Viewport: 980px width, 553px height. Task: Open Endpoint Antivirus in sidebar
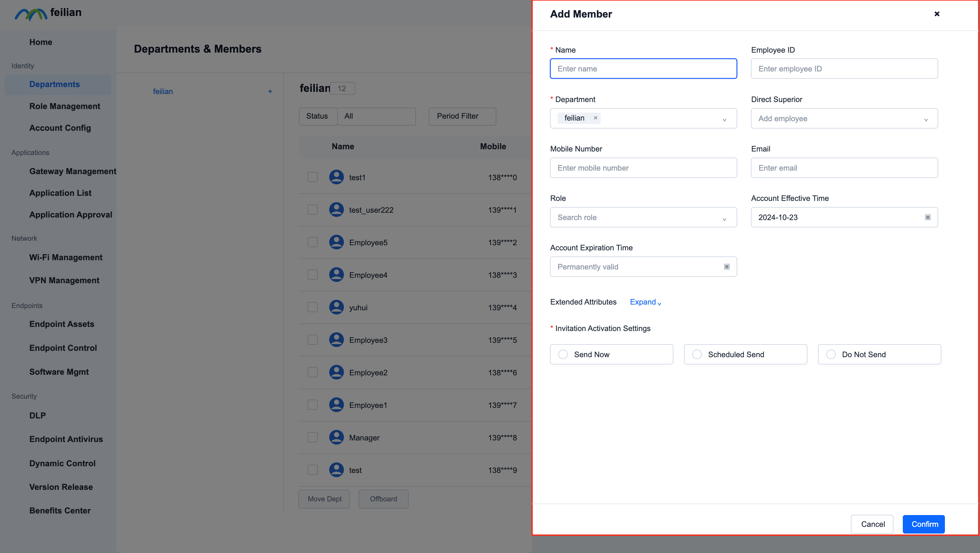tap(66, 439)
